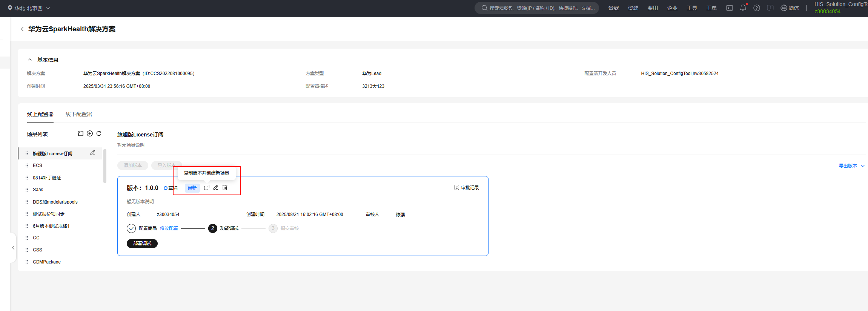
Task: Open the notifications bell
Action: pos(743,8)
